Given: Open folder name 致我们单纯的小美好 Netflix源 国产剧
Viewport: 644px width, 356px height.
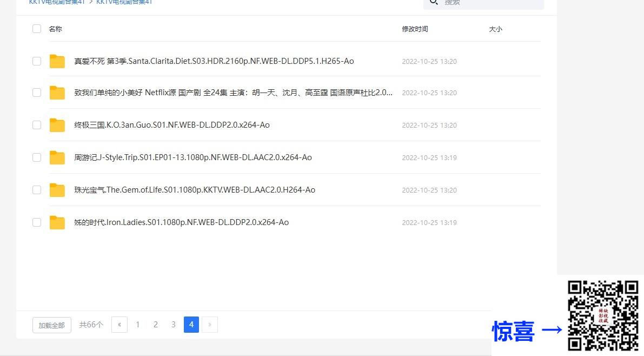Looking at the screenshot, I should [x=233, y=93].
